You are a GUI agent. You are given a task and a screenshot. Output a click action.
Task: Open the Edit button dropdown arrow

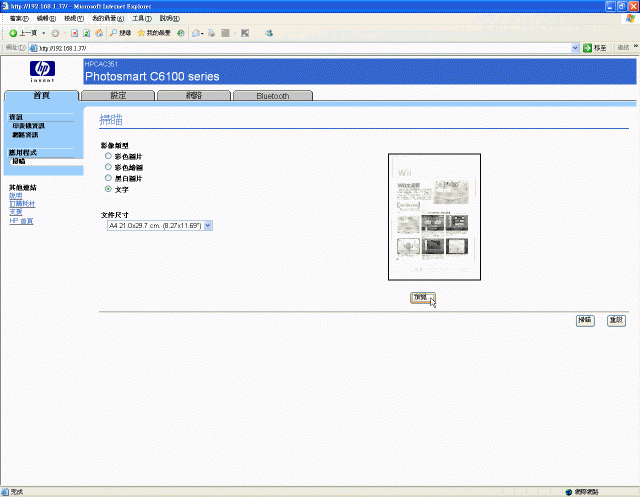click(x=235, y=33)
